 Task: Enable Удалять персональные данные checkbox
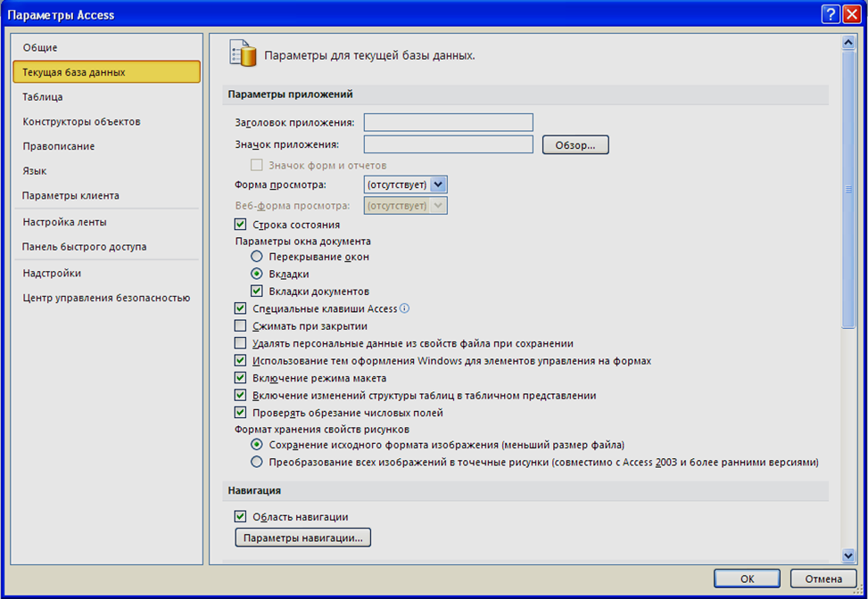(240, 343)
